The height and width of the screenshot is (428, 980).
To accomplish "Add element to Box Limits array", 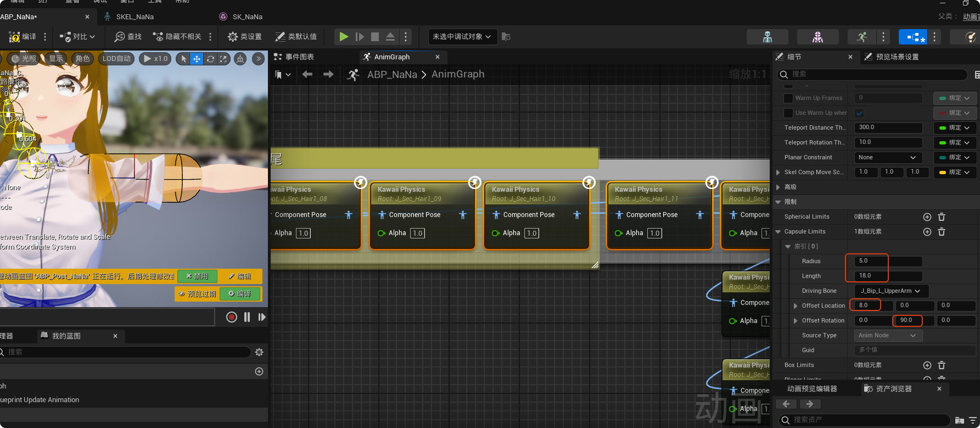I will tap(927, 365).
